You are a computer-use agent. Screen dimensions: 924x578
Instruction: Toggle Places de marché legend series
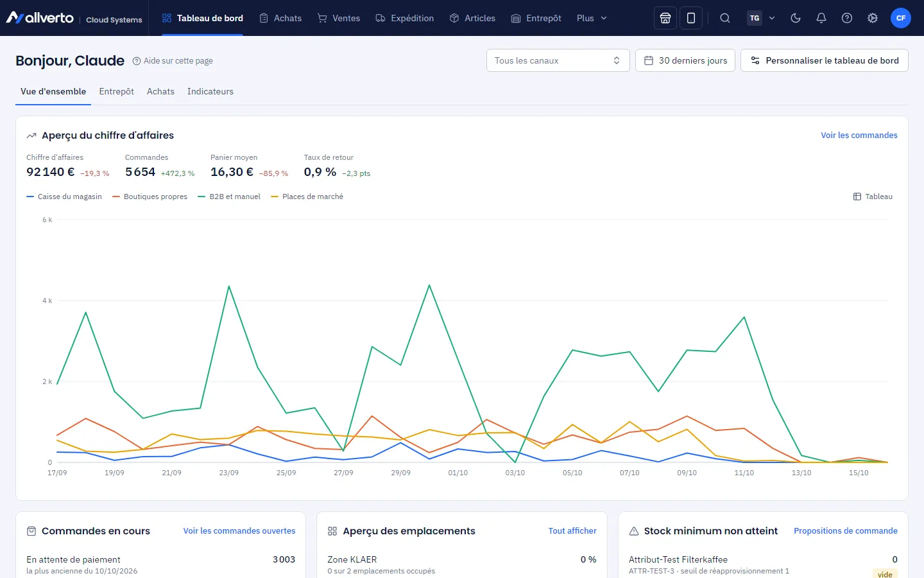(307, 197)
